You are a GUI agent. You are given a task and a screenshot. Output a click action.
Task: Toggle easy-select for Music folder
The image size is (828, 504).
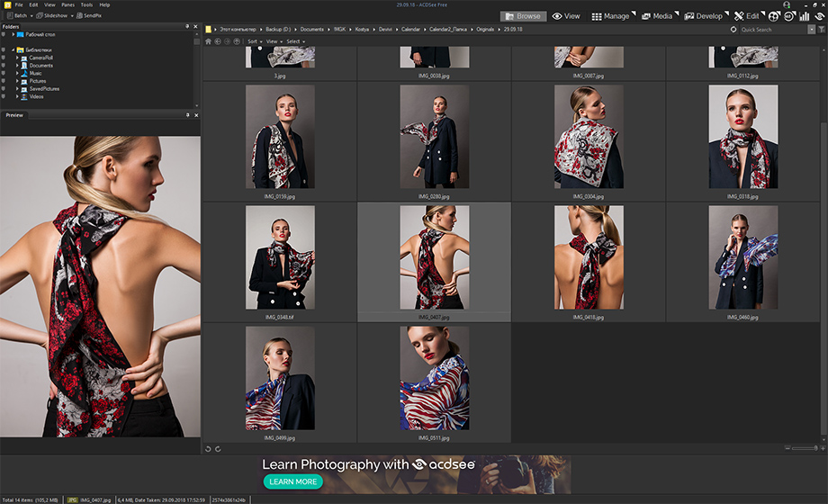tap(4, 73)
